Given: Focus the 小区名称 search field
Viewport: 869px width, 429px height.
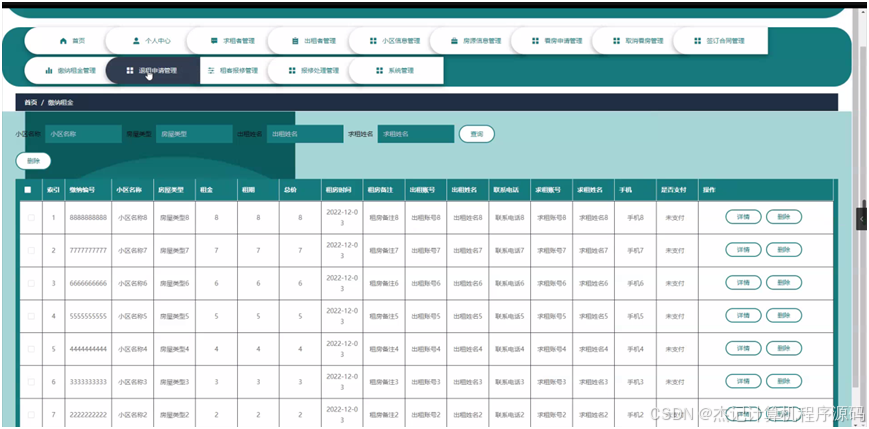Looking at the screenshot, I should click(x=83, y=134).
